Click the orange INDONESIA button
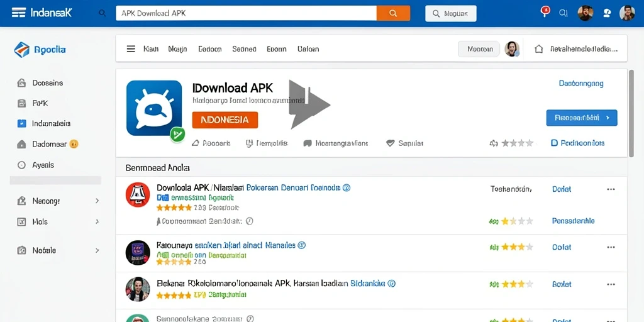 pos(225,120)
